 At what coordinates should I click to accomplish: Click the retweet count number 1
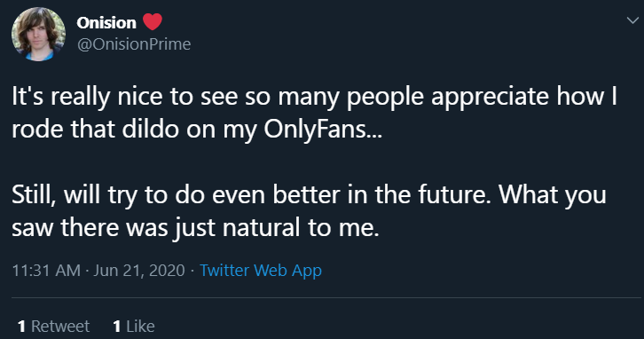point(22,327)
